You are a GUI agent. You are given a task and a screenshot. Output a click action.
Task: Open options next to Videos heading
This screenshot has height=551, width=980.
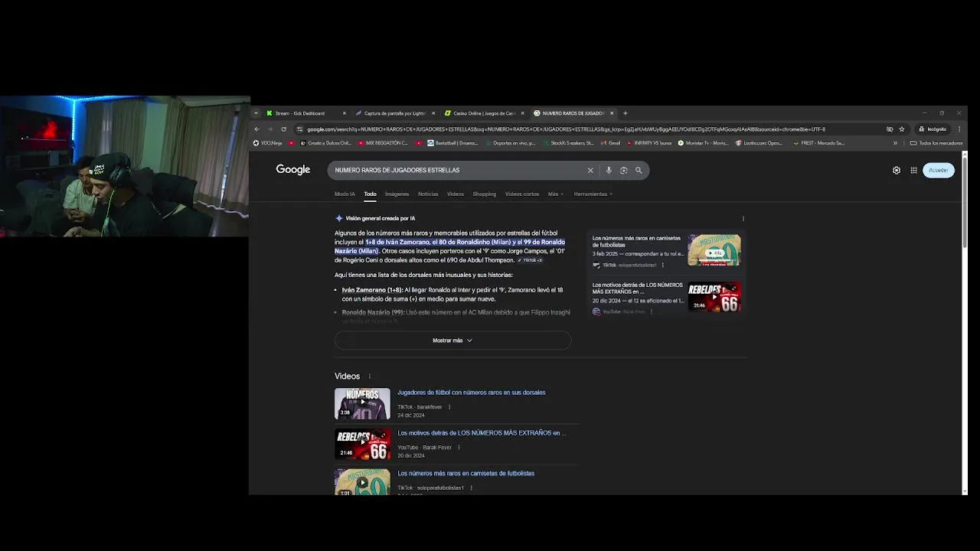click(x=370, y=377)
